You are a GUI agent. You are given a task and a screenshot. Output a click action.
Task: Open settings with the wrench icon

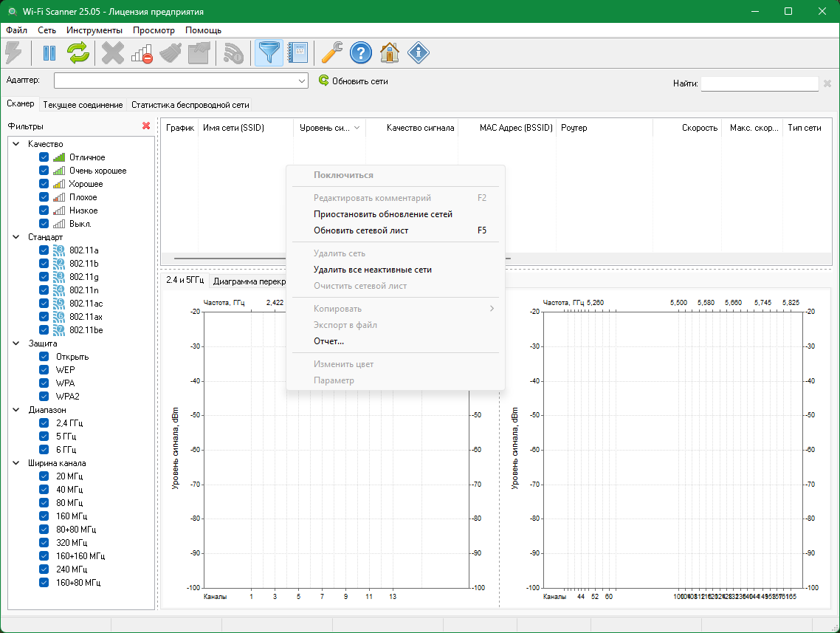click(x=332, y=53)
